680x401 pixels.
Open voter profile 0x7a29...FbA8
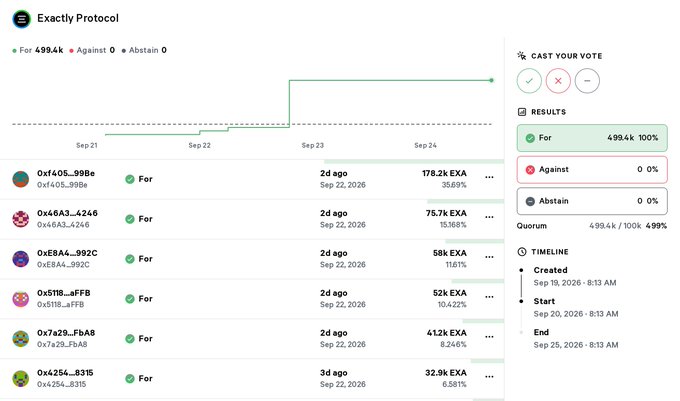(66, 333)
